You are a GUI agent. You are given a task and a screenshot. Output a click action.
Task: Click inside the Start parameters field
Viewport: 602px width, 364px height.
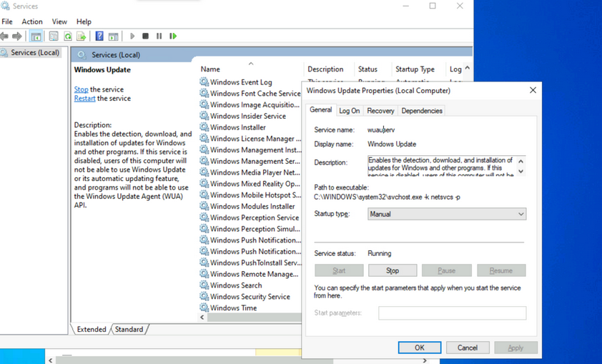pos(453,313)
